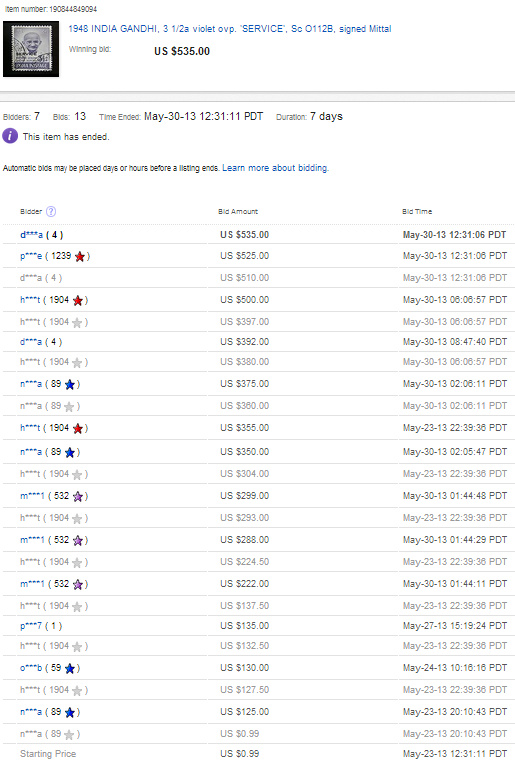Follow the Learn more about bidding link
Viewport: 515px width, 762px height.
(x=275, y=168)
